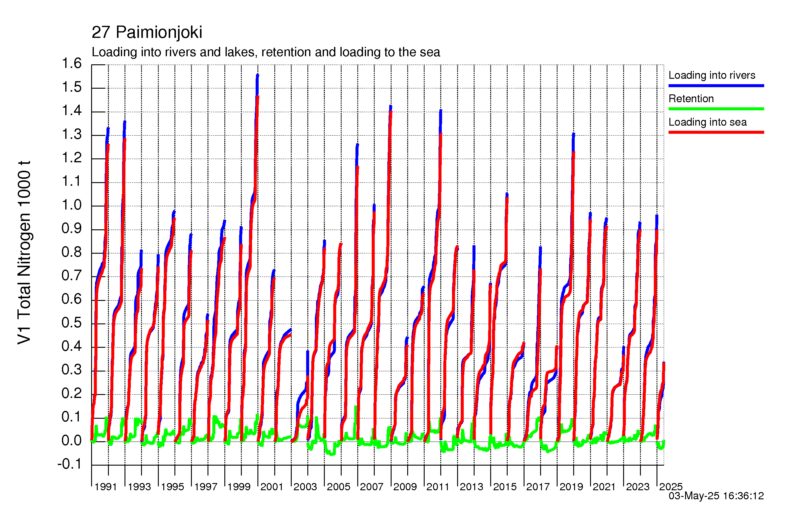This screenshot has width=812, height=511.
Task: Select the 'Retention' legend label
Action: [691, 98]
